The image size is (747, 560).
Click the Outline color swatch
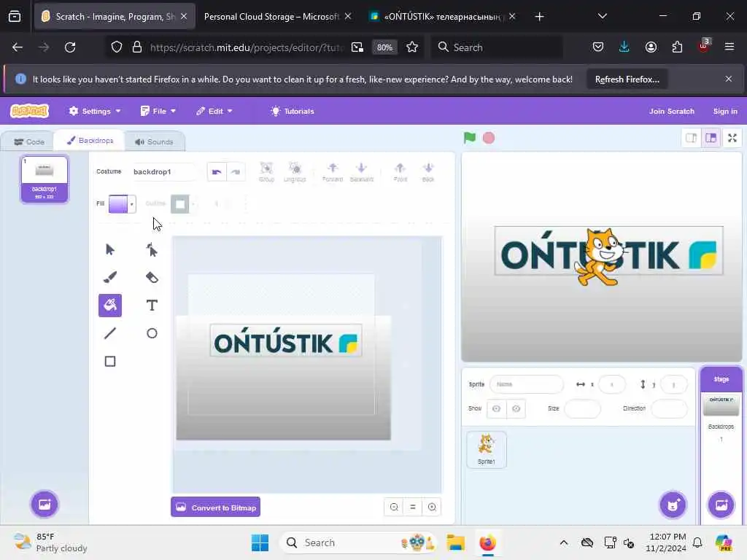(x=180, y=204)
